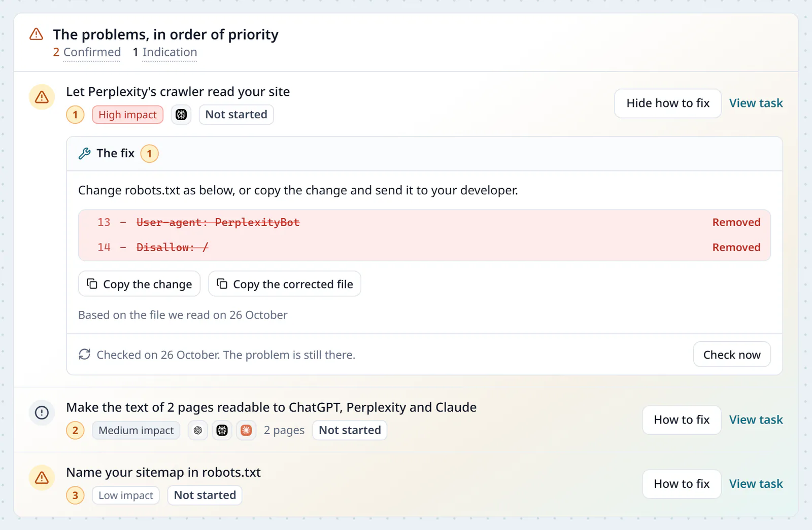Click the priority number 2 badge
812x530 pixels.
pos(75,431)
